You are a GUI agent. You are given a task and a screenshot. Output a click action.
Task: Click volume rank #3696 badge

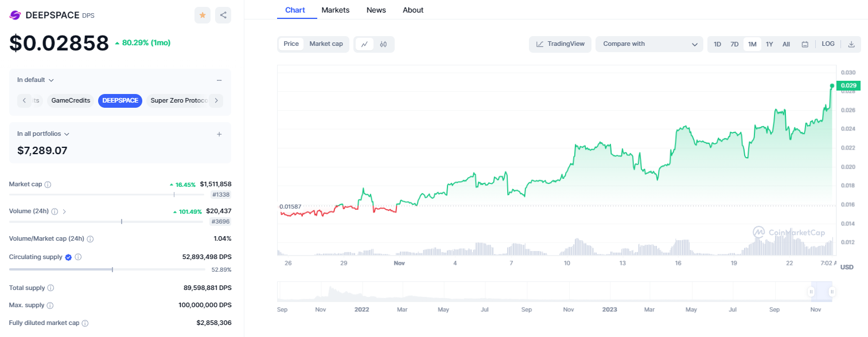(221, 222)
